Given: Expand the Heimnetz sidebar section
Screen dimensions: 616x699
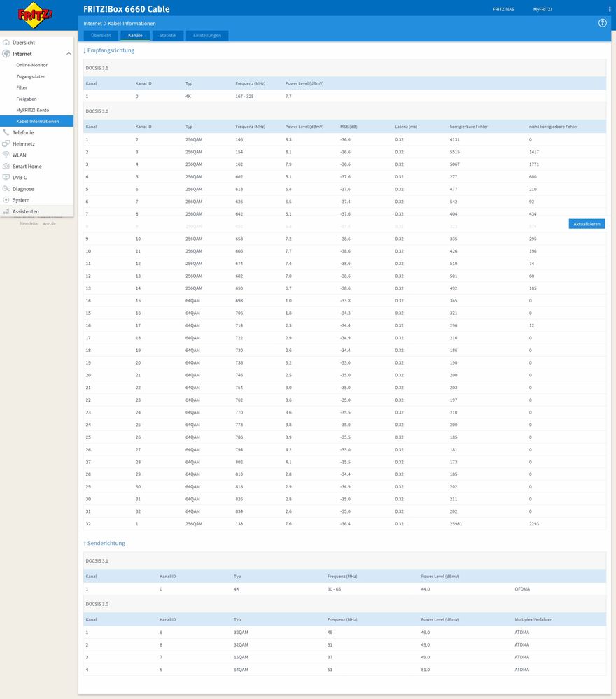Looking at the screenshot, I should click(x=23, y=143).
